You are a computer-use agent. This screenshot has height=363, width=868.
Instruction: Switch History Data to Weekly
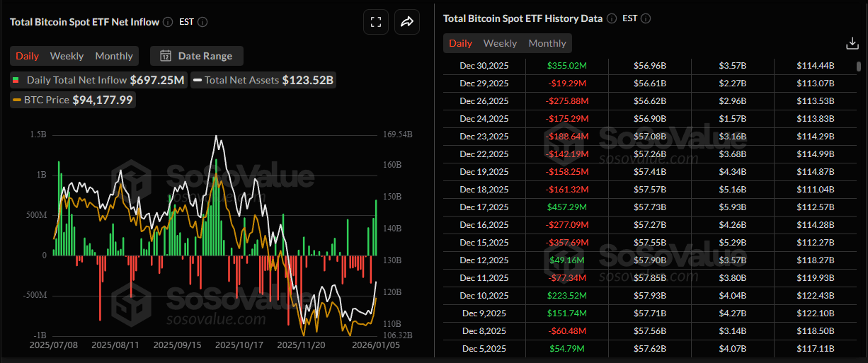click(x=500, y=43)
